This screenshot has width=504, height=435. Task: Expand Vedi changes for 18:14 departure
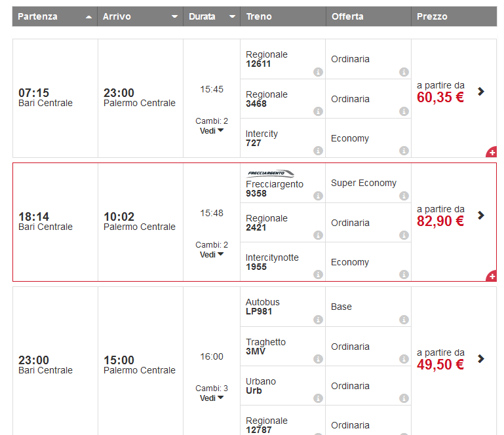point(212,254)
